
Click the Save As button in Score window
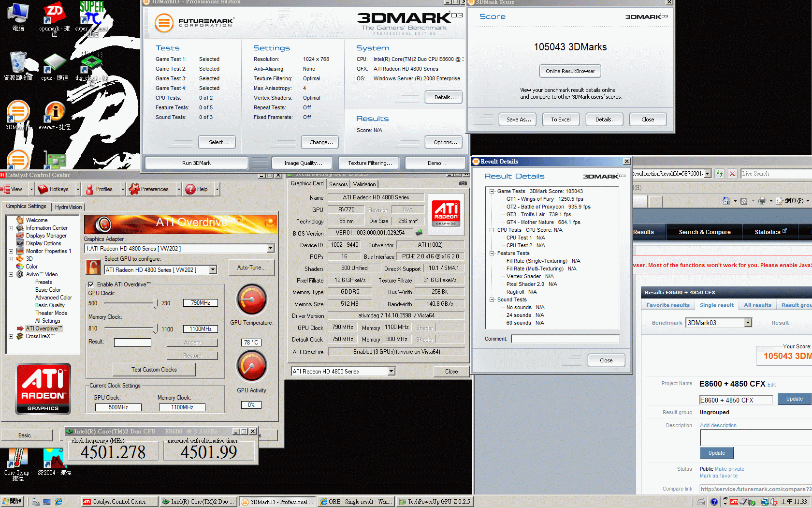519,120
